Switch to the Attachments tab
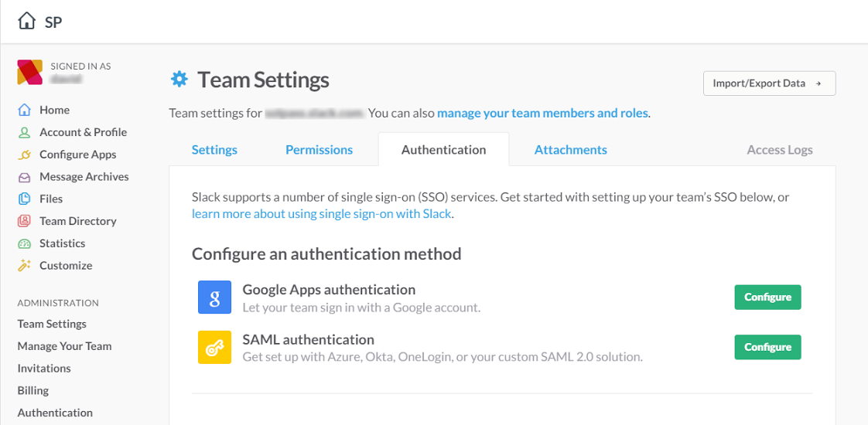This screenshot has height=425, width=868. (571, 150)
